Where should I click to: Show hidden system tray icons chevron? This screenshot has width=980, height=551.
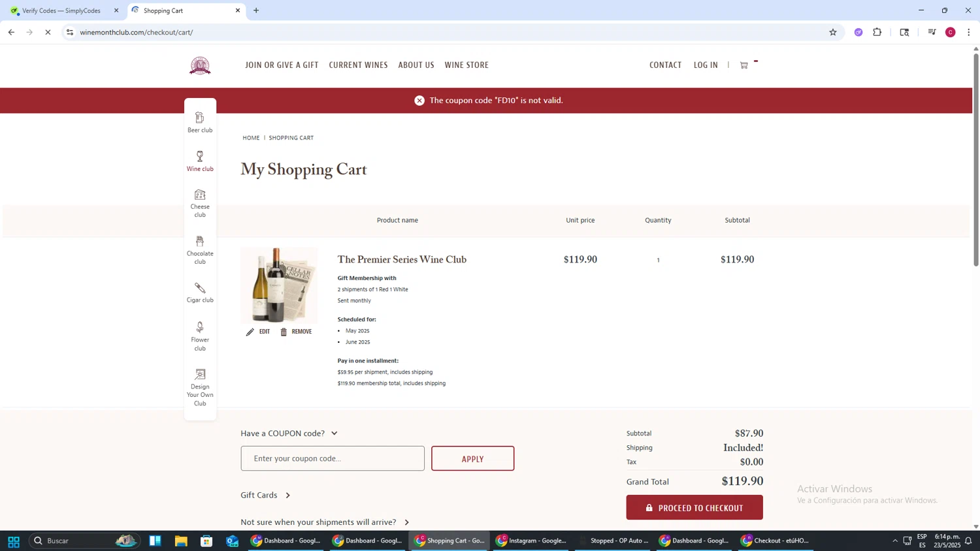[x=895, y=541]
